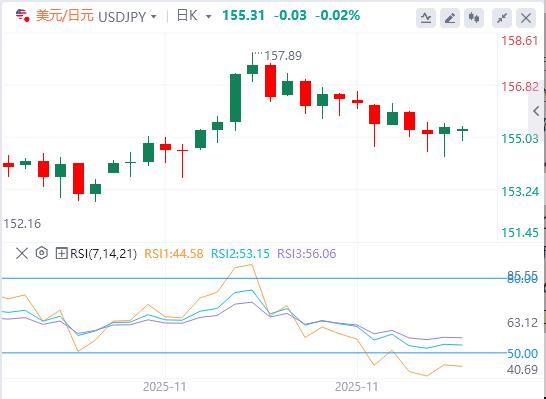
Task: Open RSI indicator settings gear
Action: (41, 253)
